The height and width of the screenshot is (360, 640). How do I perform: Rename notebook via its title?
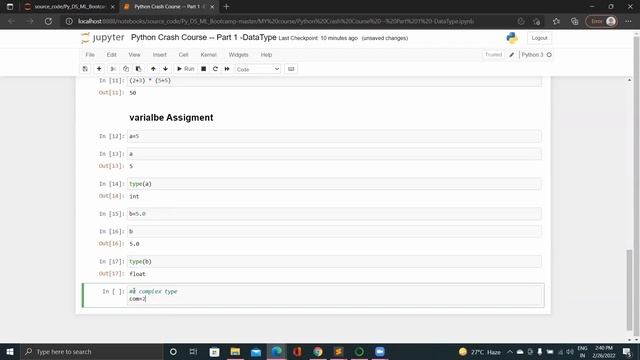203,38
